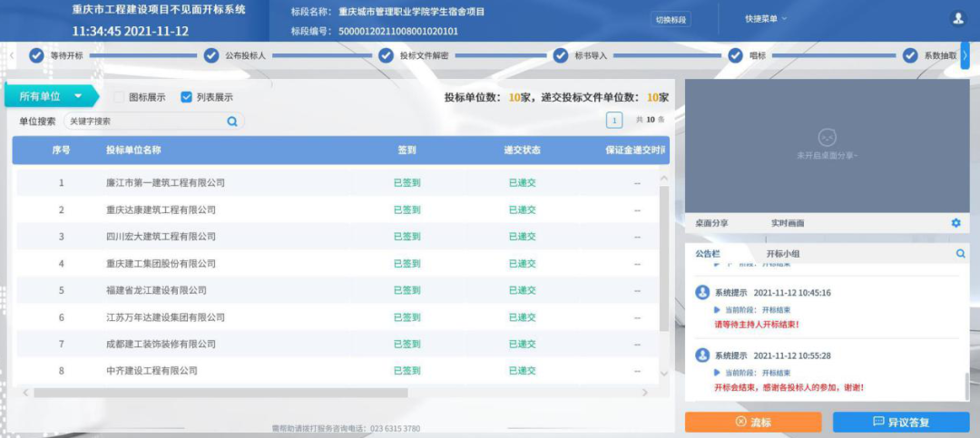The width and height of the screenshot is (980, 438).
Task: Advance the step bar with the right arrow
Action: (965, 55)
